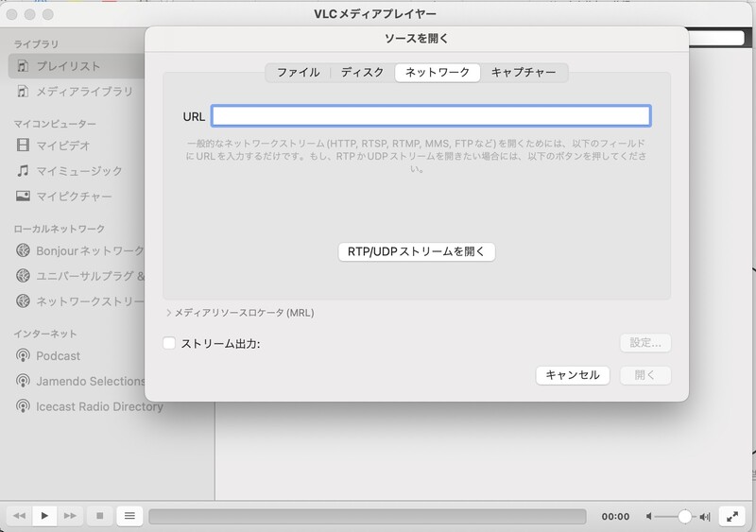Click the media library icon beside メディアライブラリ
The height and width of the screenshot is (532, 756).
click(23, 91)
